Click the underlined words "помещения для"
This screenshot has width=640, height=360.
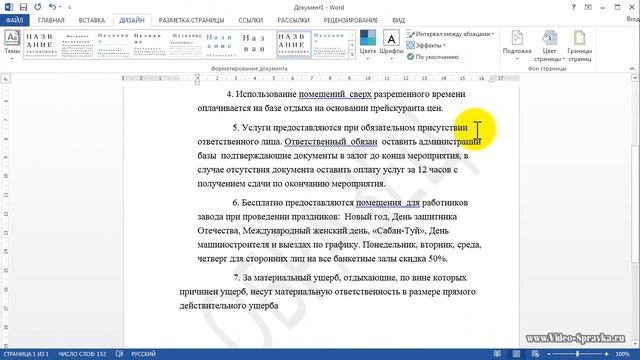pyautogui.click(x=388, y=202)
